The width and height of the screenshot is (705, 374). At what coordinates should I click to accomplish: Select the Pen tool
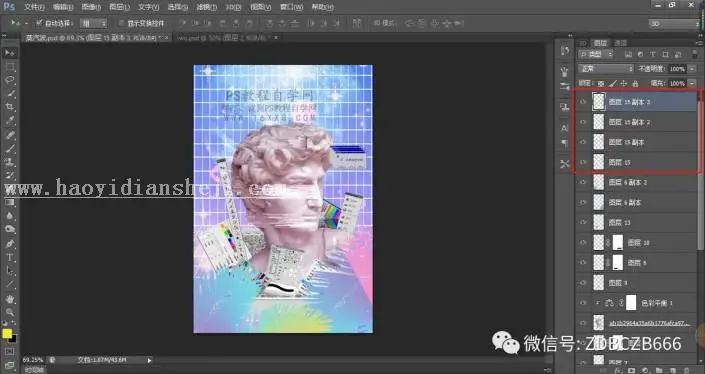(x=9, y=244)
